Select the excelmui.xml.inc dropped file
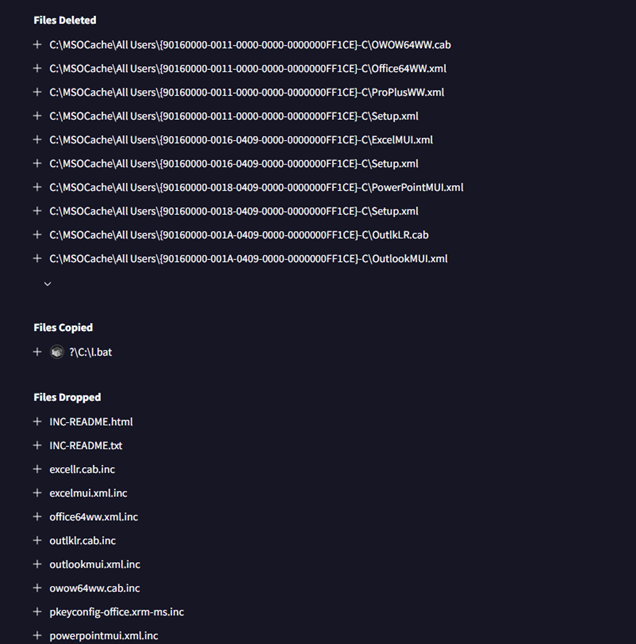636x644 pixels. pyautogui.click(x=88, y=493)
